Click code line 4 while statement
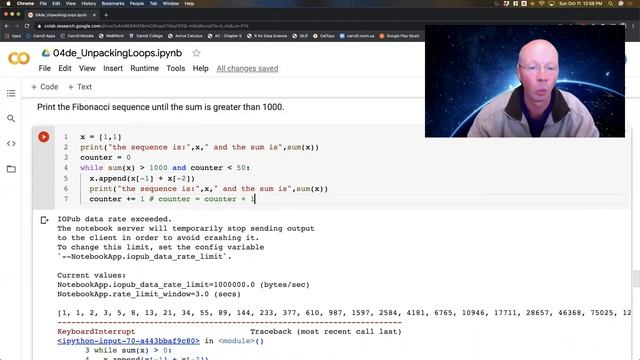Screen dimensions: 640x360 pos(165,168)
